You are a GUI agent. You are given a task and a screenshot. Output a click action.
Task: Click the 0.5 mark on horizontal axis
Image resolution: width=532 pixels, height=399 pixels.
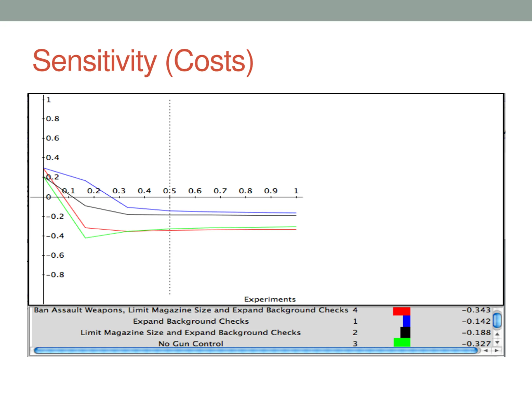point(170,191)
